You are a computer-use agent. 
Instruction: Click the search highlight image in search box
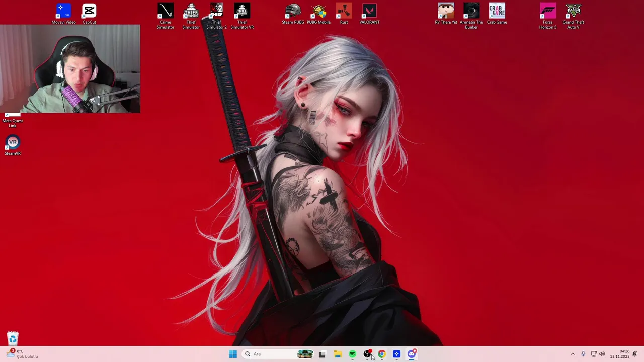(x=305, y=354)
